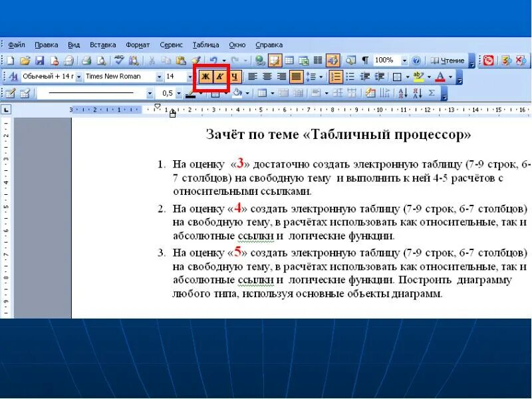532x399 pixels.
Task: Click the heading 'Зачёт по теме'
Action: tap(251, 135)
